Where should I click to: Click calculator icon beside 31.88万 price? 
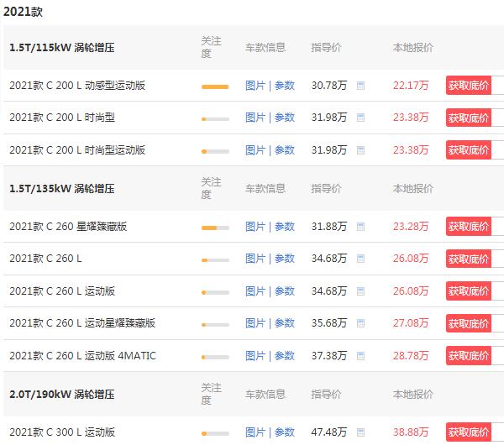360,227
